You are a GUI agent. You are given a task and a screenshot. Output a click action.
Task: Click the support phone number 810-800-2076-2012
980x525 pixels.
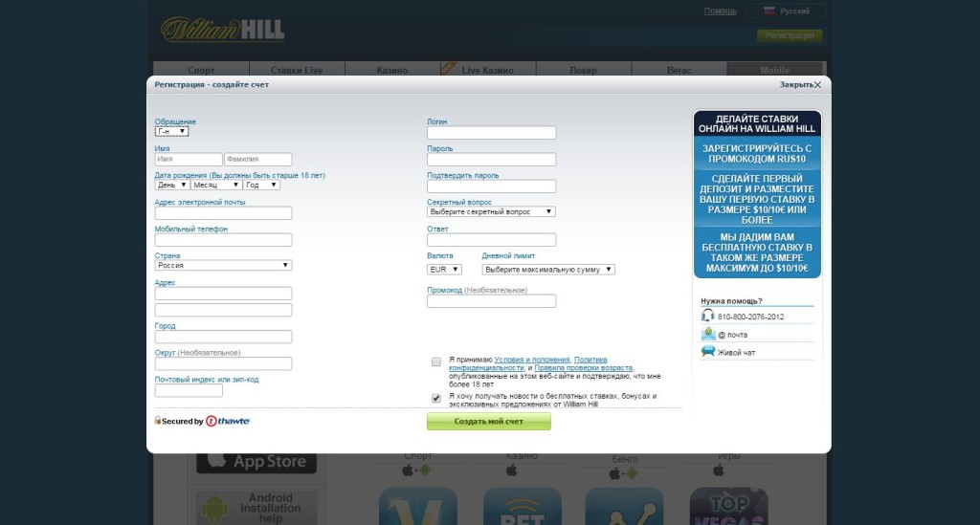[x=750, y=317]
